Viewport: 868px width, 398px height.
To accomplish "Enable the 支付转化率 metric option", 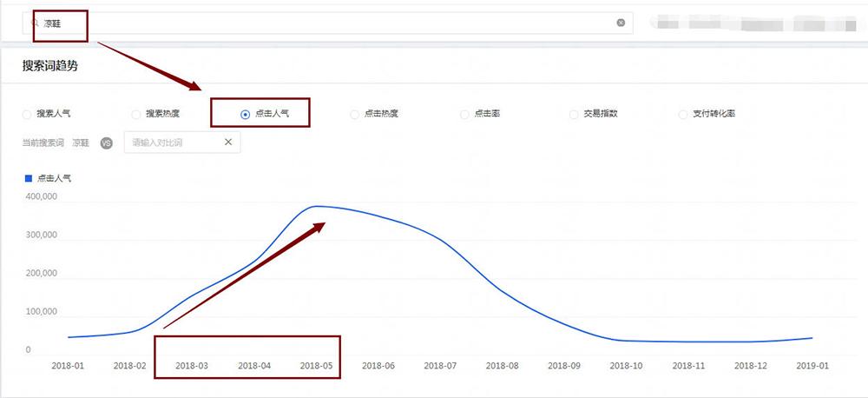I will [x=684, y=114].
